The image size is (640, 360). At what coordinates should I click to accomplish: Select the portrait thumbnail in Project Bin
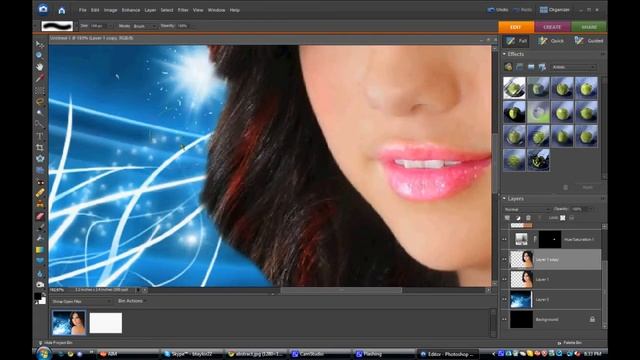[69, 323]
